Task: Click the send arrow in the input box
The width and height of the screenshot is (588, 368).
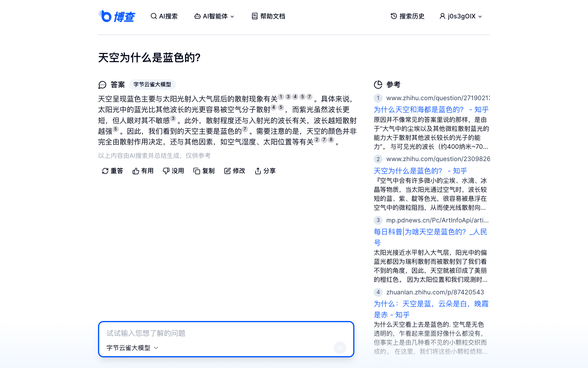Action: (340, 348)
